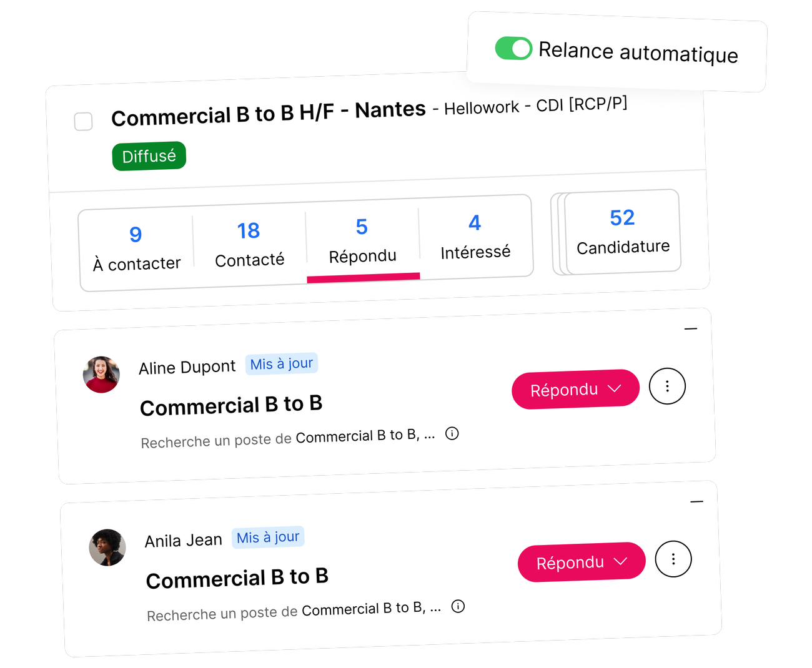Open Répondu status dropdown for Aline Dupont
Viewport: 812px width, 668px height.
point(575,390)
